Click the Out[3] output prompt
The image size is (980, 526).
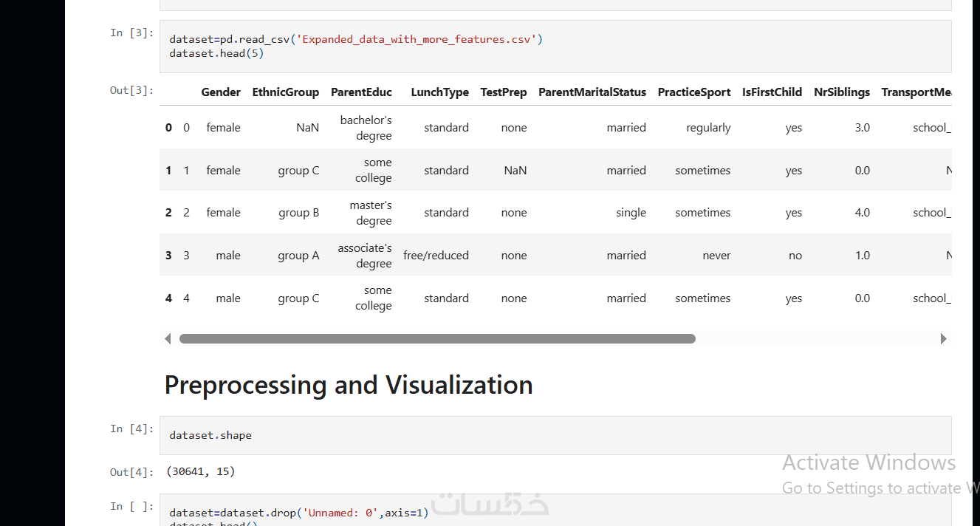132,90
